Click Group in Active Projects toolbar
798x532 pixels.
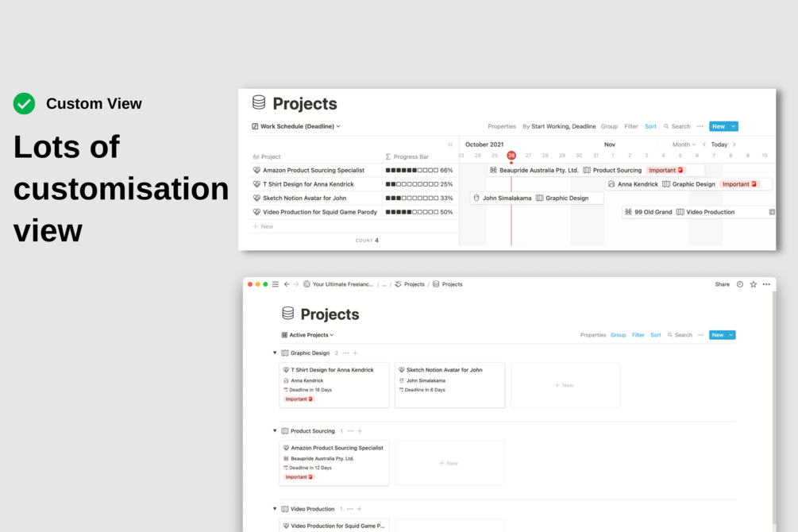click(618, 335)
